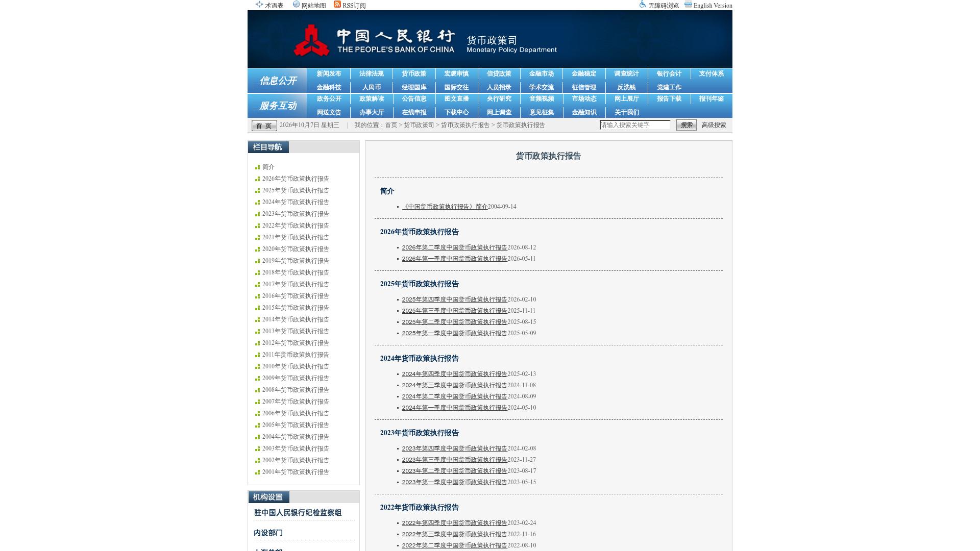Click the People's Bank of China red logo
980x551 pixels.
pyautogui.click(x=311, y=40)
